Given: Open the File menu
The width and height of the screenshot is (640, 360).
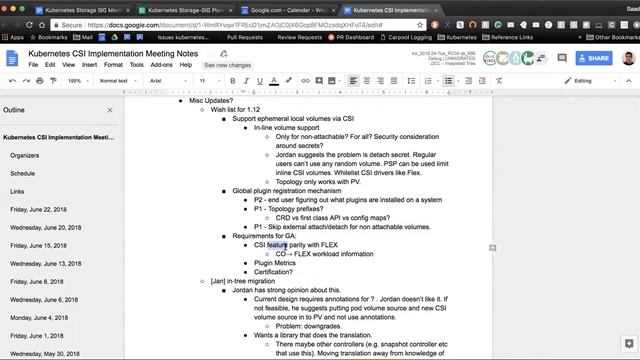Looking at the screenshot, I should click(x=33, y=65).
